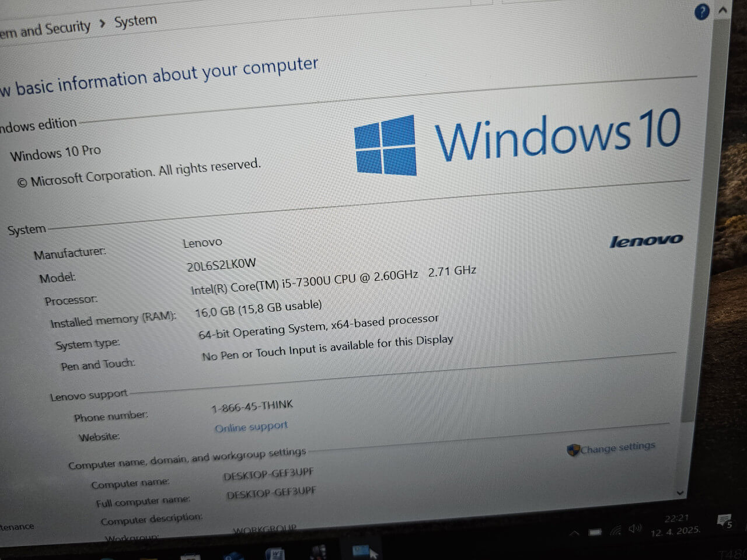Click the scrollbar down arrow
Viewport: 747px width, 560px height.
[680, 493]
